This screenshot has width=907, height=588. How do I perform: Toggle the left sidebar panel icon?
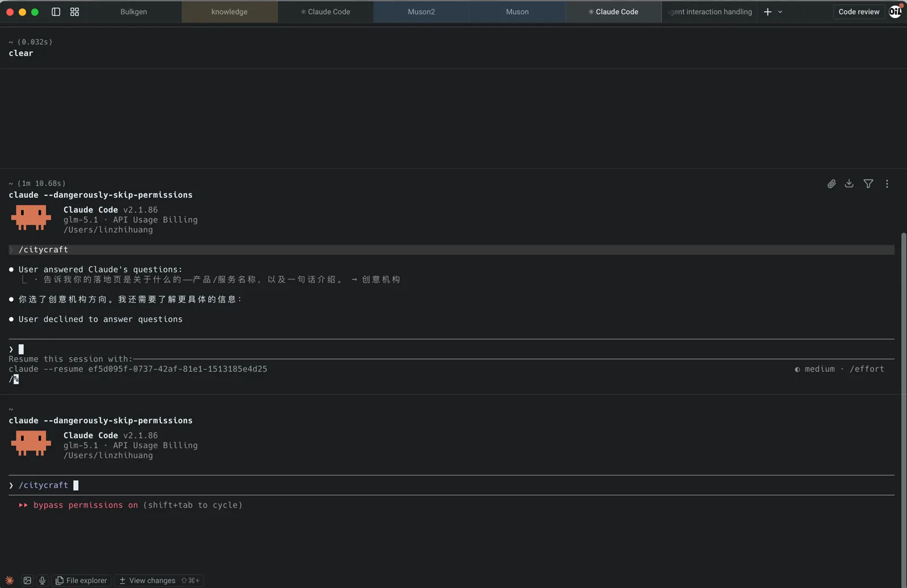[56, 11]
